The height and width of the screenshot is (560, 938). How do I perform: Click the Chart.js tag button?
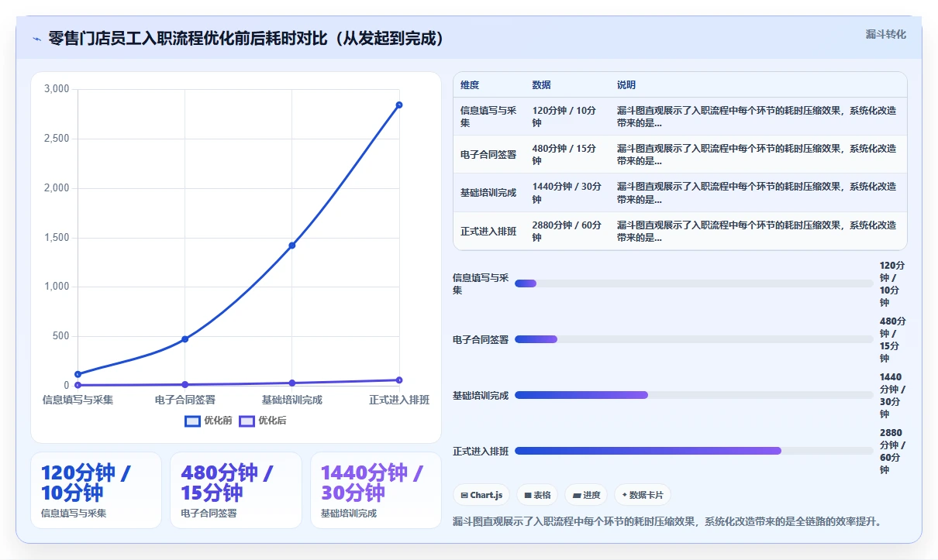point(481,495)
